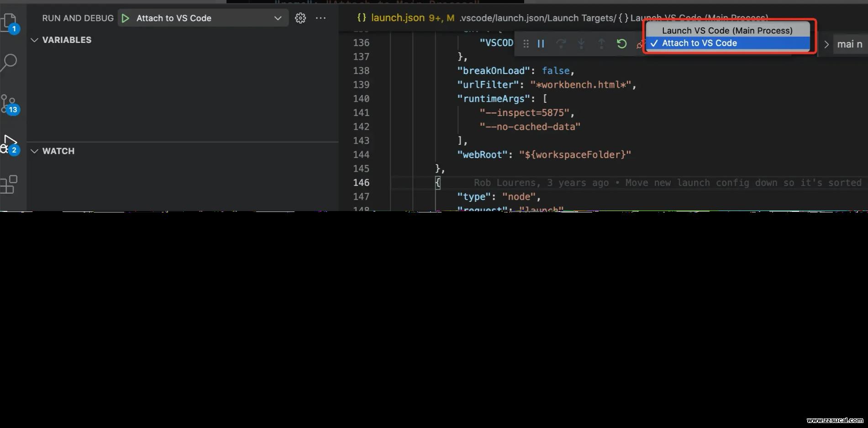Click the "--inspect=5875" string
The height and width of the screenshot is (428, 868).
(524, 113)
